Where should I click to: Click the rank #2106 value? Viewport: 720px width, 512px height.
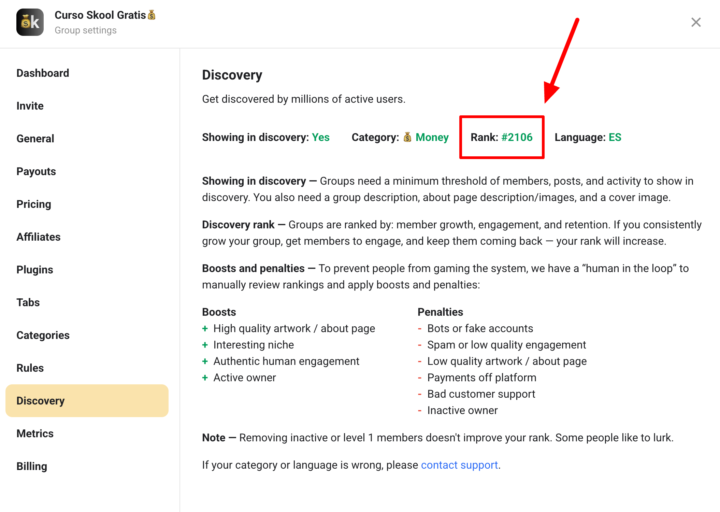[517, 137]
